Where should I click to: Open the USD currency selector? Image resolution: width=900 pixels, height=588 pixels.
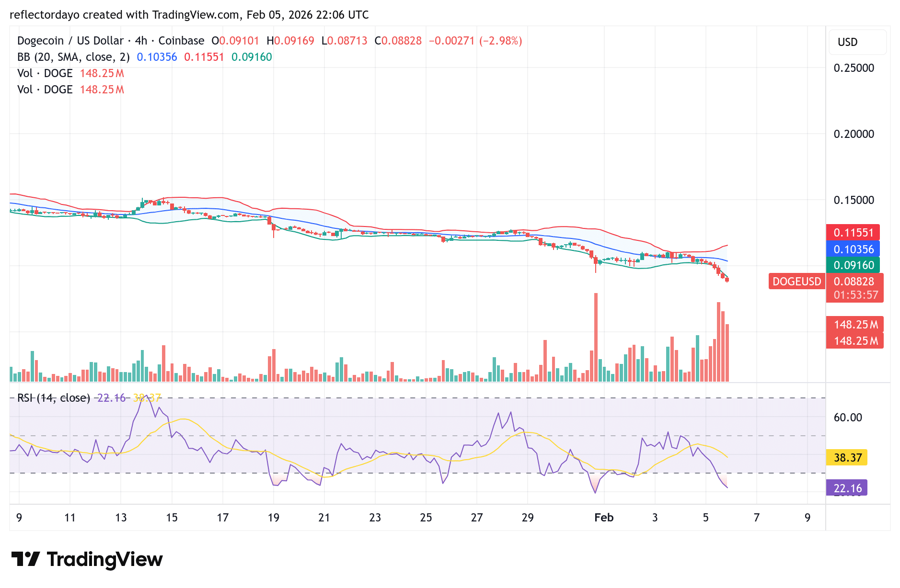857,42
